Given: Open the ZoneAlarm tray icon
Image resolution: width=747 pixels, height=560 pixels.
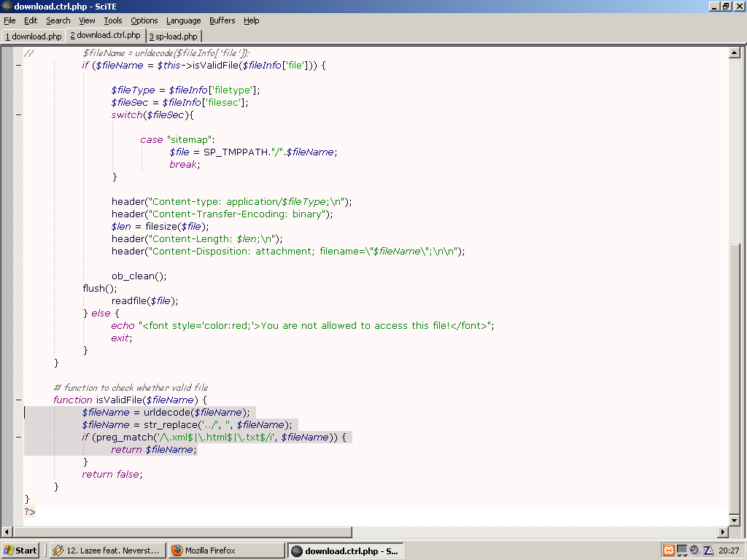Looking at the screenshot, I should click(708, 551).
